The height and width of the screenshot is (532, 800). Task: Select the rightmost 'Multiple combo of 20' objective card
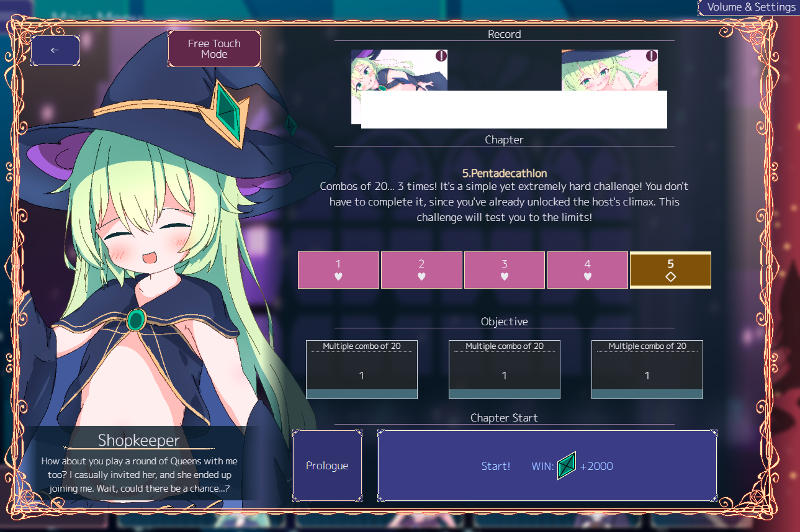pos(647,369)
